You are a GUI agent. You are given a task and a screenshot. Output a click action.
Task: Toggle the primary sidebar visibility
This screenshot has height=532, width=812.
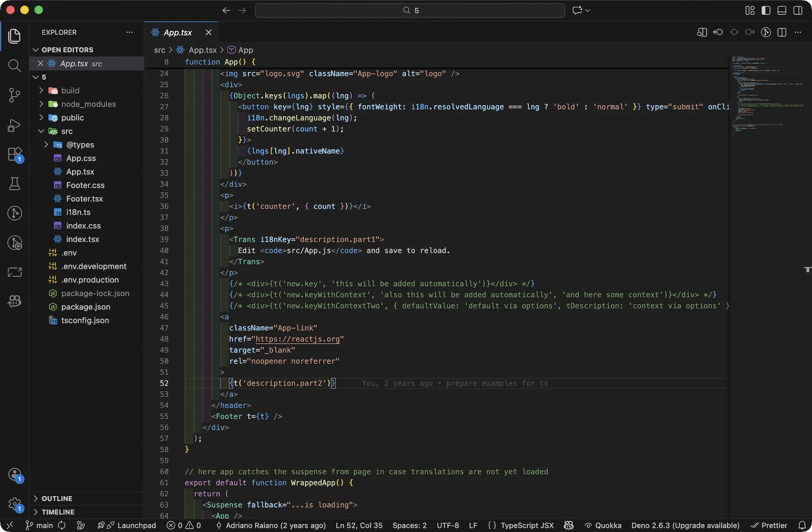(x=766, y=10)
